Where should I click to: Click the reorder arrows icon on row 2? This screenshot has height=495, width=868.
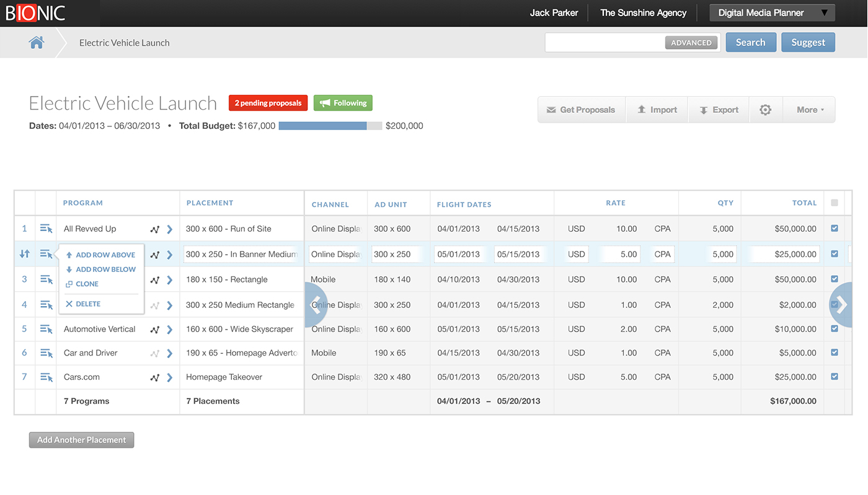[x=25, y=254]
